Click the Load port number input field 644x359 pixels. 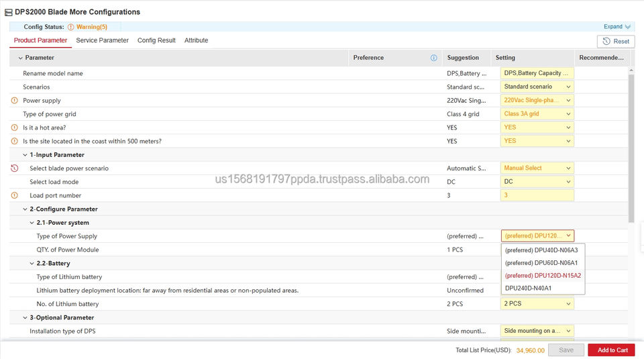pyautogui.click(x=537, y=195)
